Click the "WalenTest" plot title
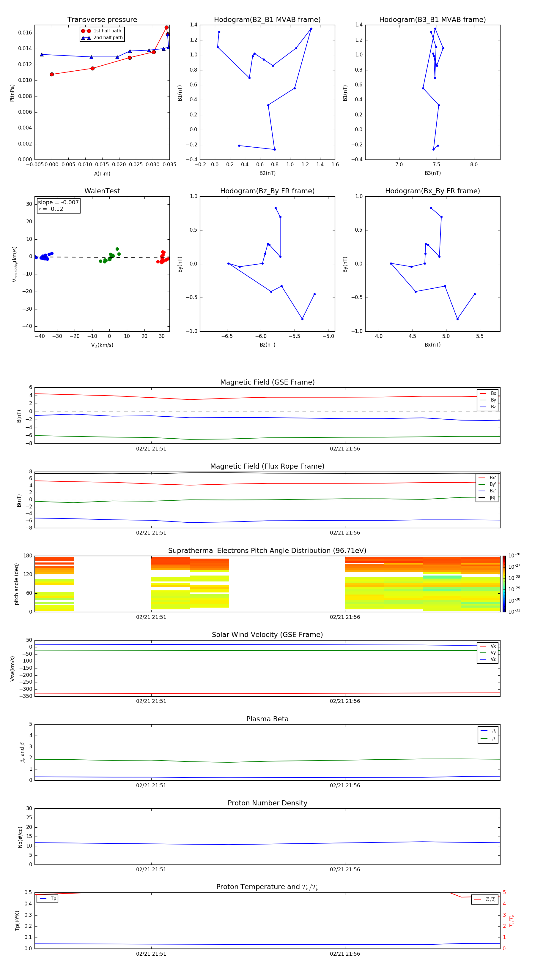This screenshot has height=980, width=535. [x=102, y=191]
